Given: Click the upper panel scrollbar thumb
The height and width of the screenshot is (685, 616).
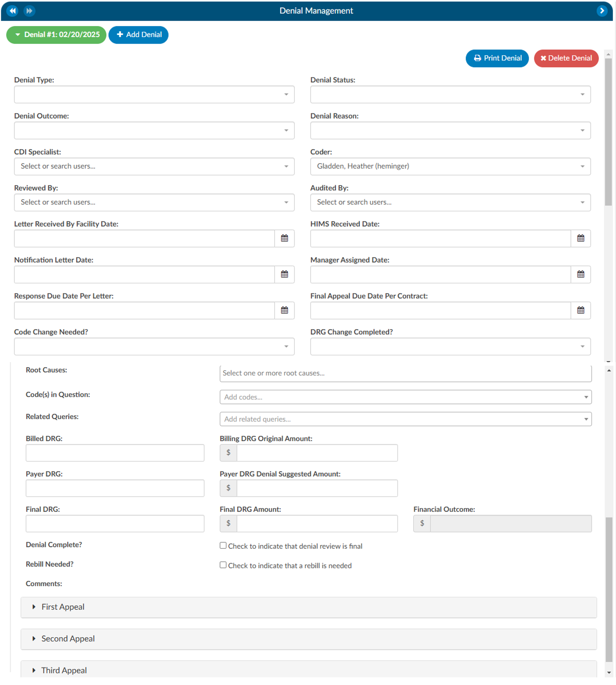Looking at the screenshot, I should 608,132.
